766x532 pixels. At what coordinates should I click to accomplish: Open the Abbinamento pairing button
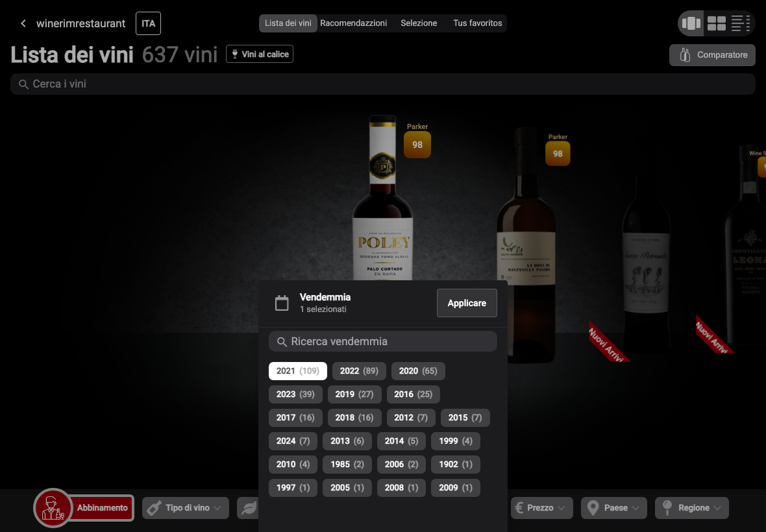click(x=102, y=508)
